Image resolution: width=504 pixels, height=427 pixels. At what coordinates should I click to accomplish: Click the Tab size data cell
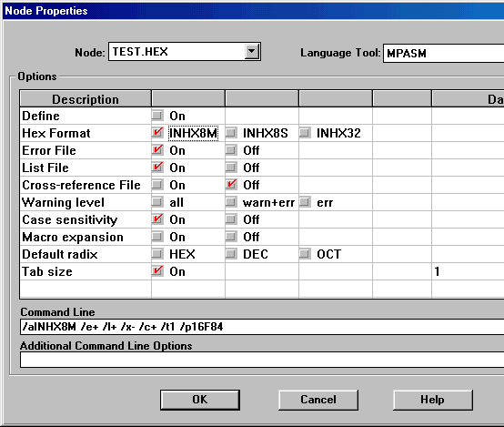(468, 271)
